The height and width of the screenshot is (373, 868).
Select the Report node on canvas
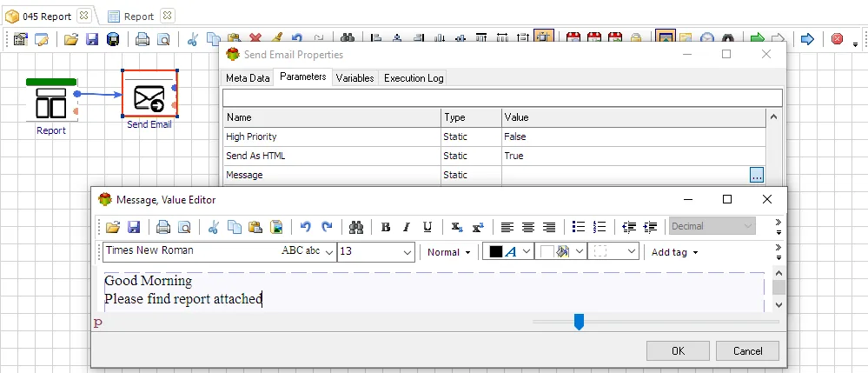click(x=51, y=100)
